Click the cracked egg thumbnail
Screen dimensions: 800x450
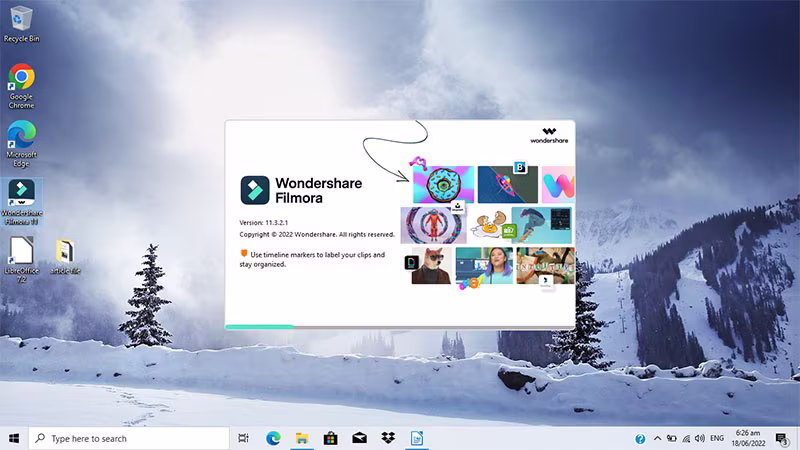(491, 225)
